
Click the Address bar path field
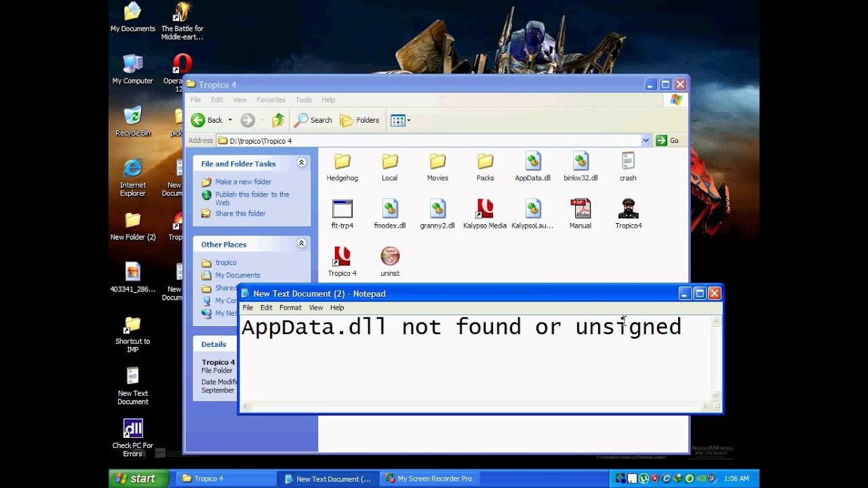(429, 140)
